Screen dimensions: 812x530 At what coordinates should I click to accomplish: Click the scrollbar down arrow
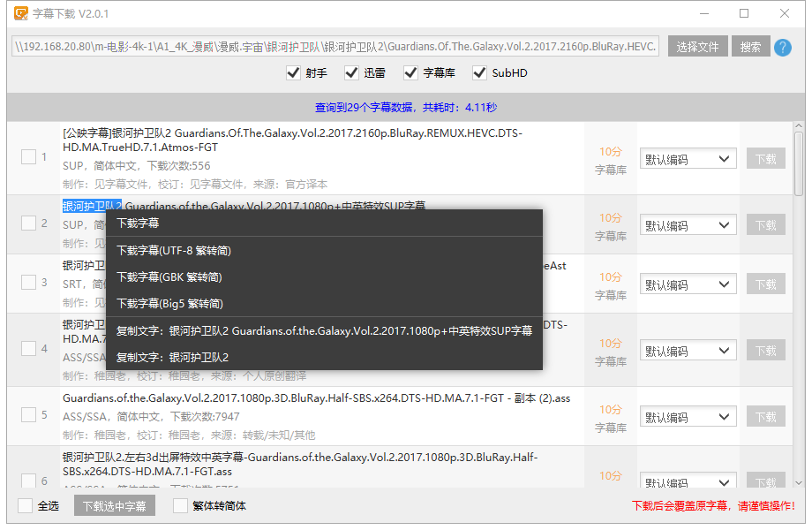799,482
